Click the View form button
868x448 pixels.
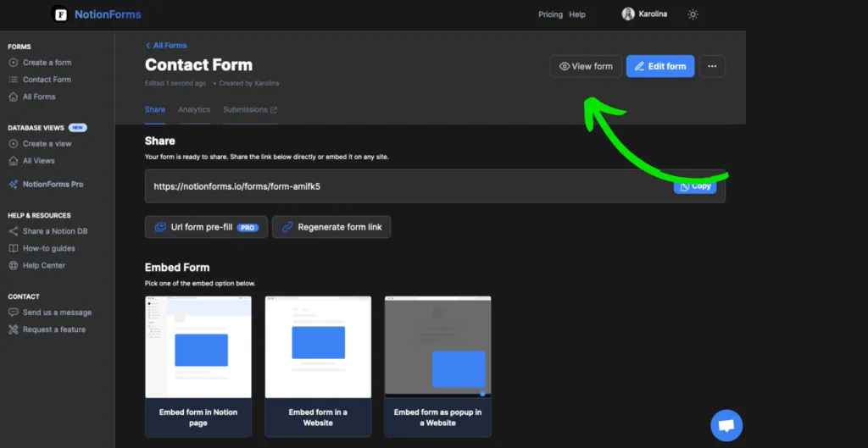pos(586,66)
